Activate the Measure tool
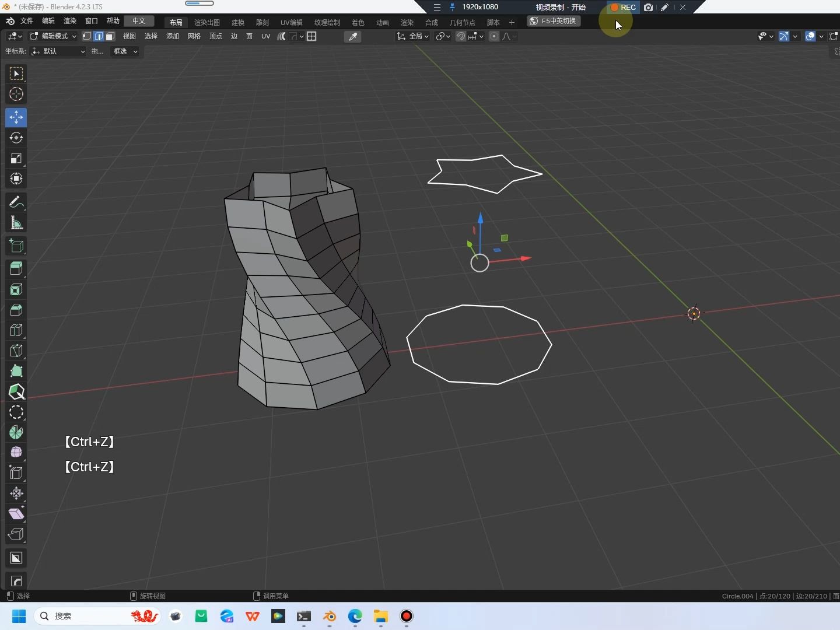Image resolution: width=840 pixels, height=630 pixels. 16,223
